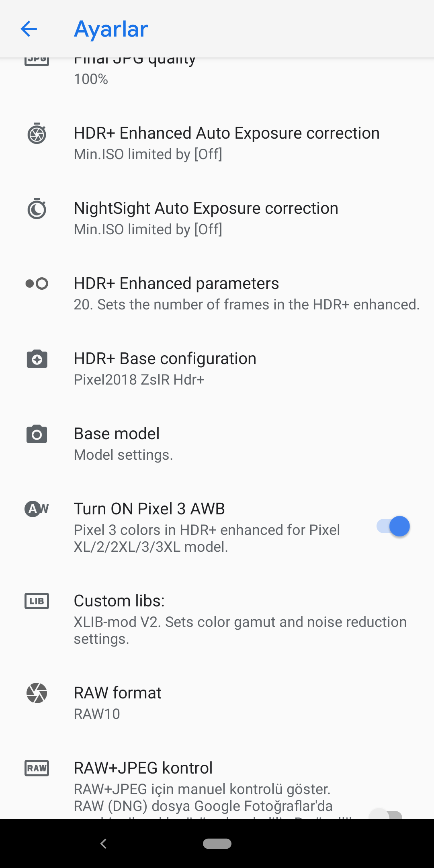Tap the aperture icon for RAW format
This screenshot has height=868, width=434.
click(x=37, y=693)
